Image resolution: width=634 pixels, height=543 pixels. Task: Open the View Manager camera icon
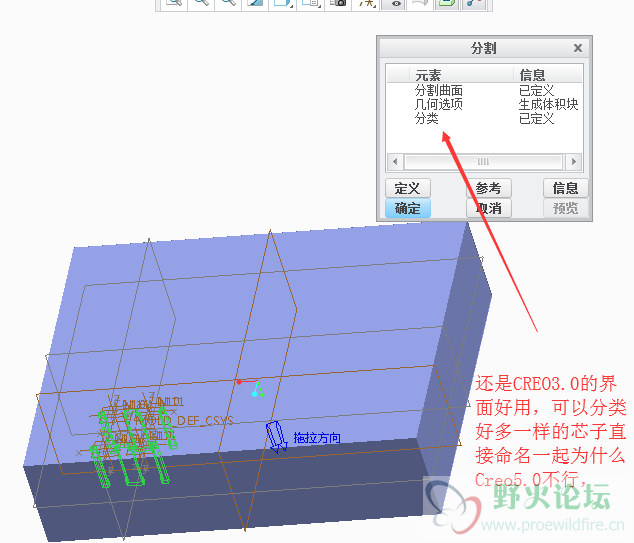[338, 3]
